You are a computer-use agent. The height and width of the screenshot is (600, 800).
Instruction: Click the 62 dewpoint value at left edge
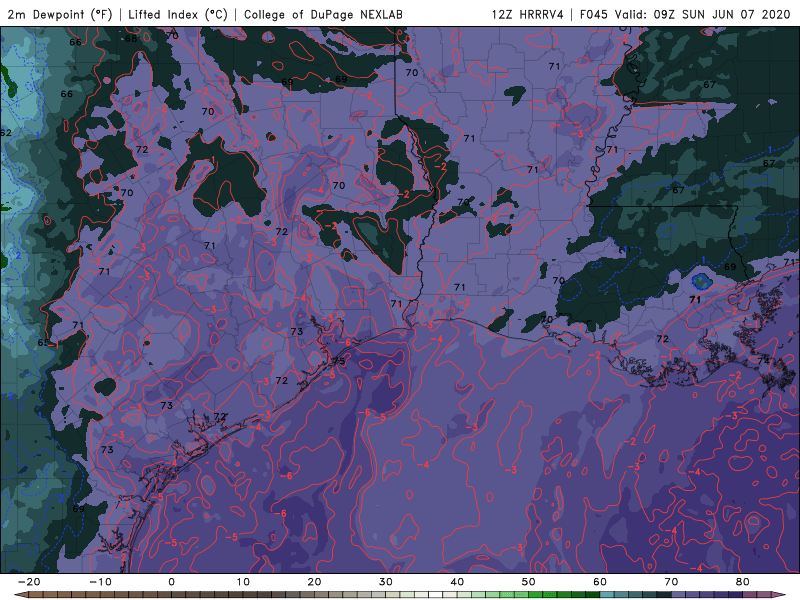6,133
